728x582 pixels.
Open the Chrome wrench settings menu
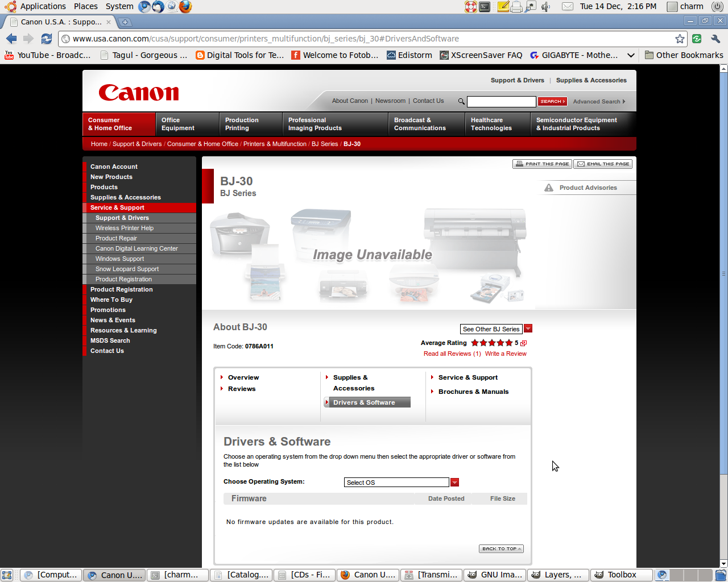click(x=715, y=39)
